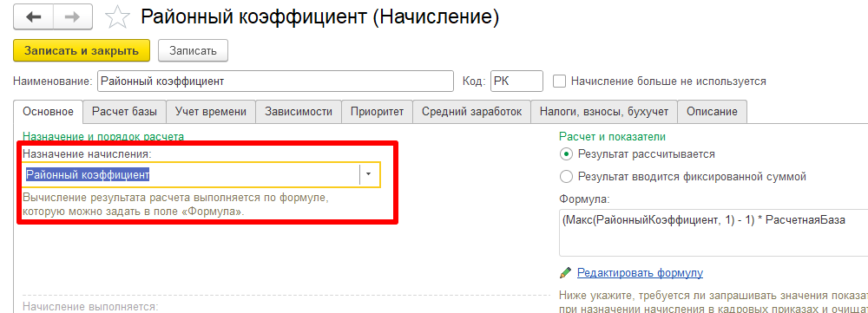The height and width of the screenshot is (313, 868).
Task: Switch to the Расчет базы tab
Action: point(124,111)
